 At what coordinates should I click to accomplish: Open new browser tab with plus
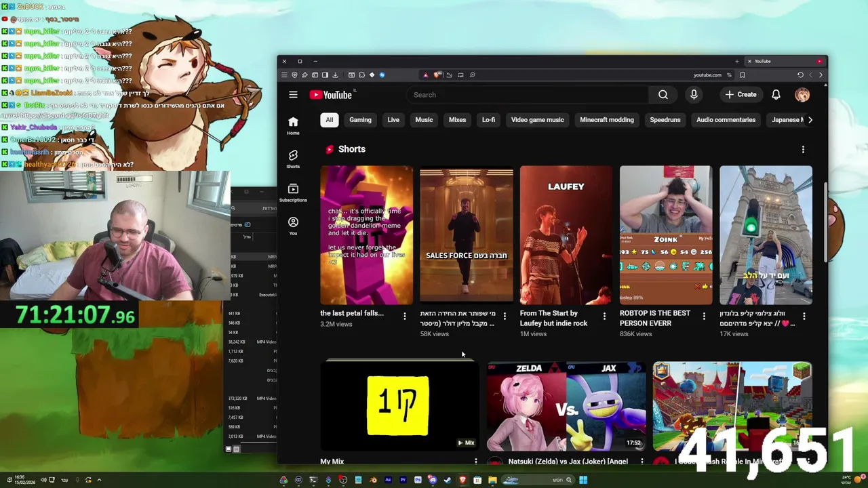[x=736, y=61]
